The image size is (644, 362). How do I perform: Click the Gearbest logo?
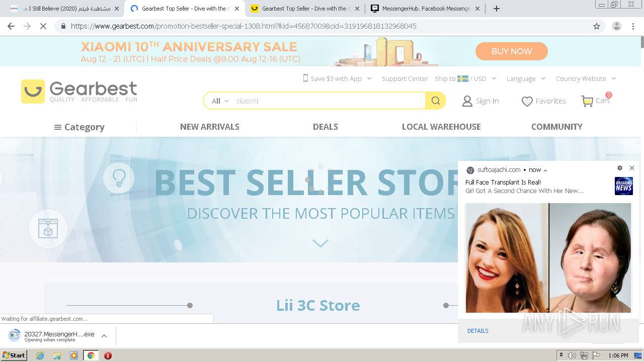pyautogui.click(x=79, y=92)
